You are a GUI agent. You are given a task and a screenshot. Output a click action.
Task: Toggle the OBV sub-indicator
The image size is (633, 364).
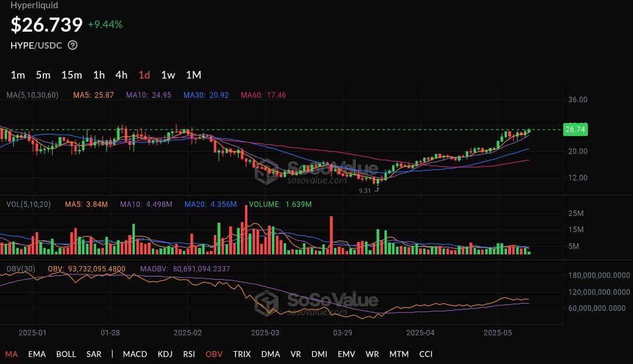coord(214,354)
